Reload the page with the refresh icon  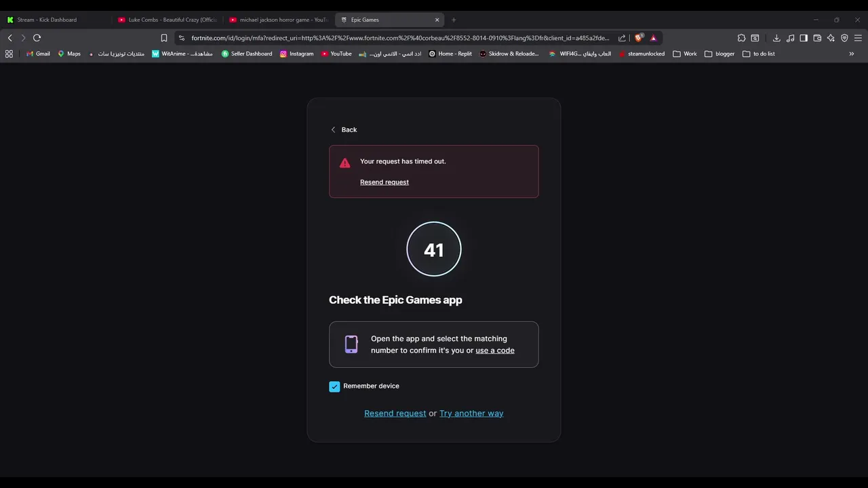pos(37,38)
